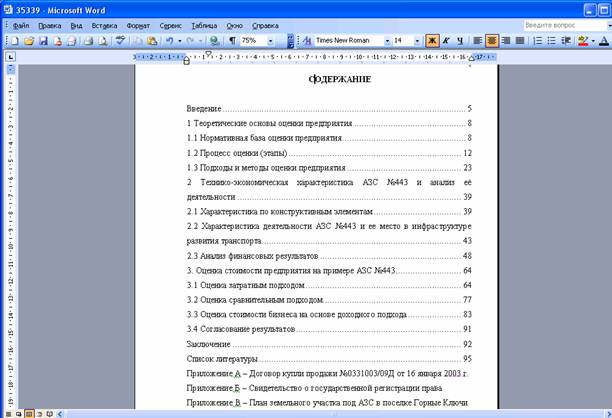
Task: Open the Справка menu
Action: tap(265, 26)
